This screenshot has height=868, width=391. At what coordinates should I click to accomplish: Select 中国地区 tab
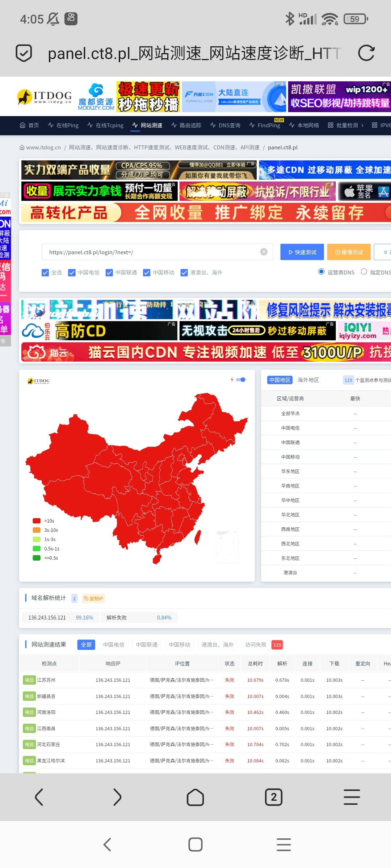[x=280, y=380]
